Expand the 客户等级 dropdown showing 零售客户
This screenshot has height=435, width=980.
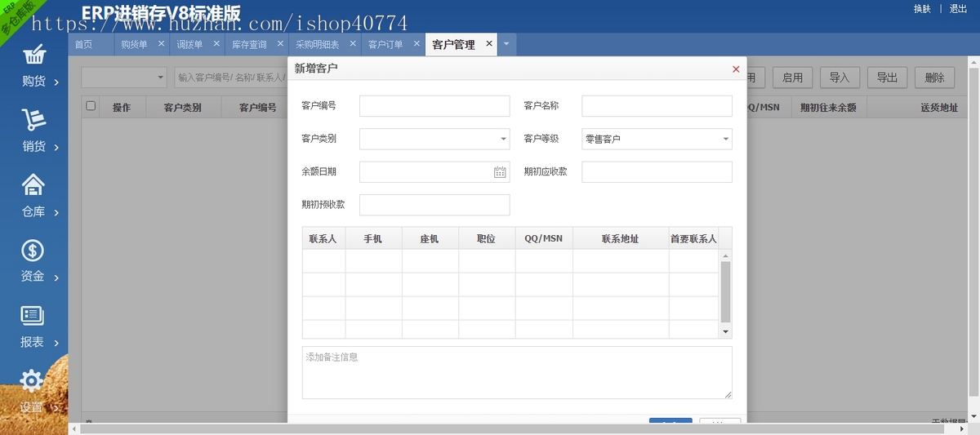pyautogui.click(x=725, y=139)
